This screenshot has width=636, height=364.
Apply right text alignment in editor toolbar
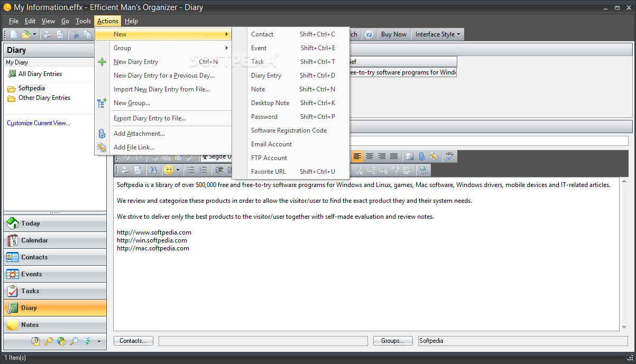pyautogui.click(x=382, y=156)
